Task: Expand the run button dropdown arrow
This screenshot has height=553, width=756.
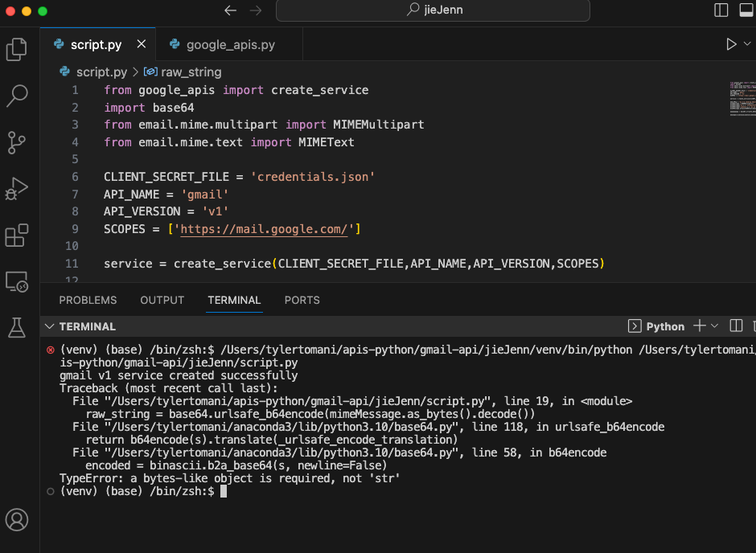Action: click(x=747, y=44)
